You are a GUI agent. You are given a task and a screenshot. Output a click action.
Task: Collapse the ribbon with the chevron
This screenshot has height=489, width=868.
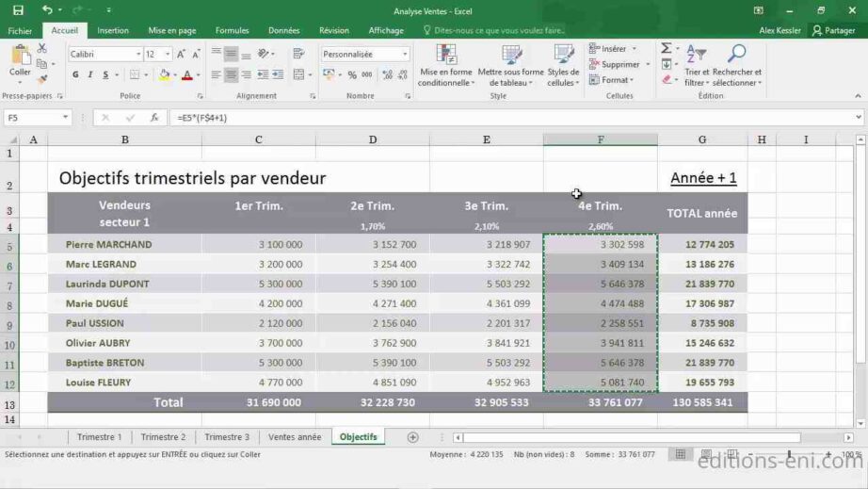click(858, 96)
